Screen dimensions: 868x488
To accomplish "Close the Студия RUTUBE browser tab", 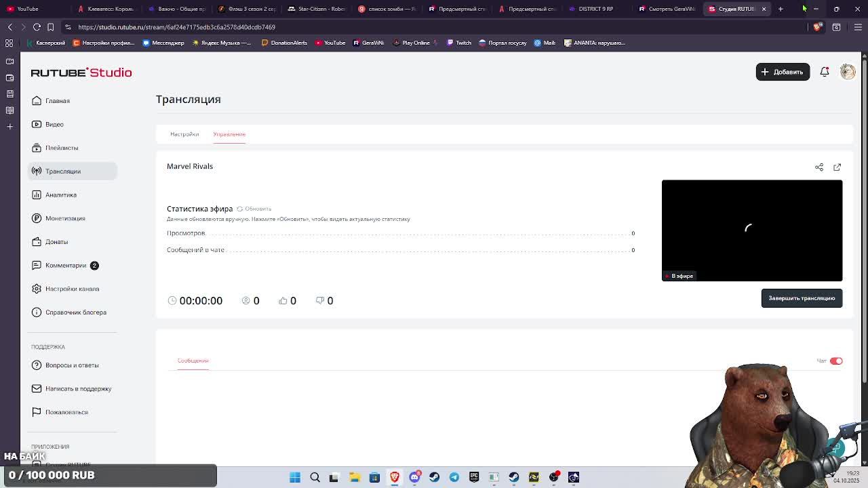I will tap(764, 9).
